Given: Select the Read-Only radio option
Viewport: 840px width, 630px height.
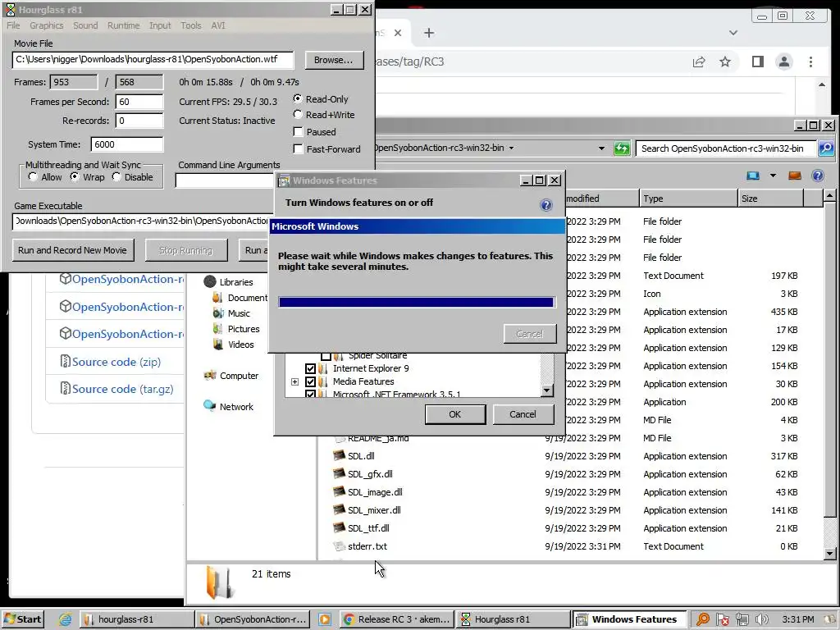Looking at the screenshot, I should [298, 98].
